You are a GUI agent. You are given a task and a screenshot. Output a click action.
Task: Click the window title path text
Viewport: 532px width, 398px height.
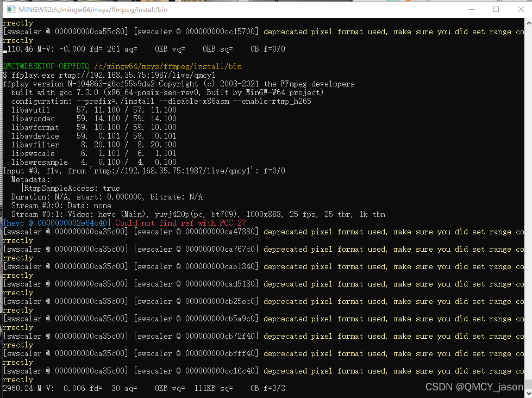click(93, 9)
